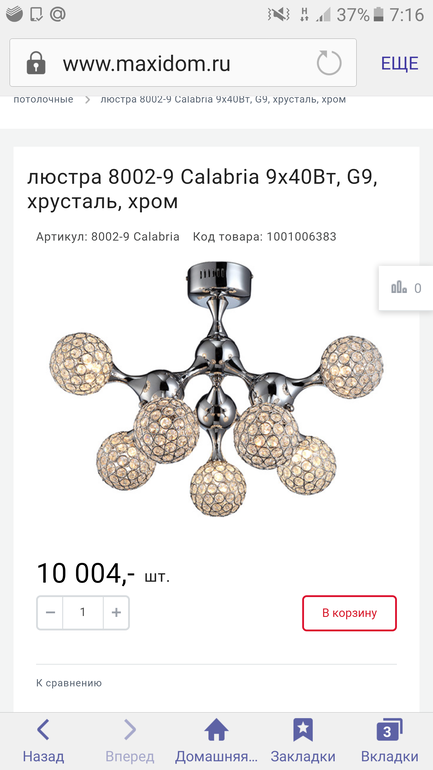The height and width of the screenshot is (770, 433).
Task: Decrease quantity with minus button
Action: pyautogui.click(x=50, y=612)
